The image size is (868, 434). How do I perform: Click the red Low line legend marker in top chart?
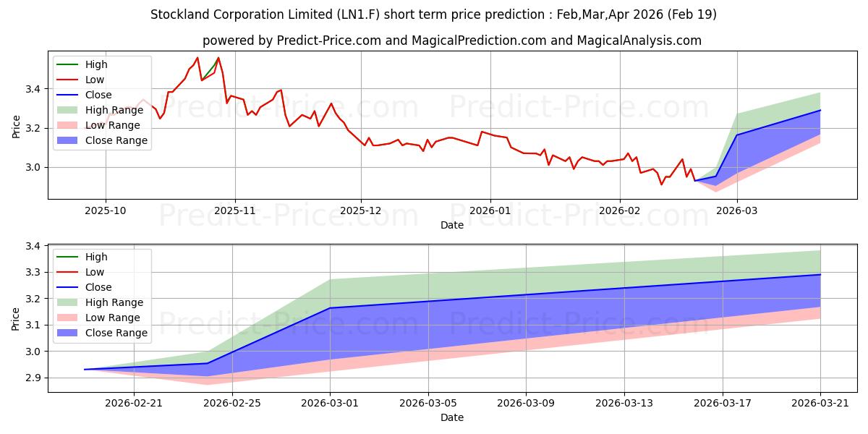pos(69,80)
